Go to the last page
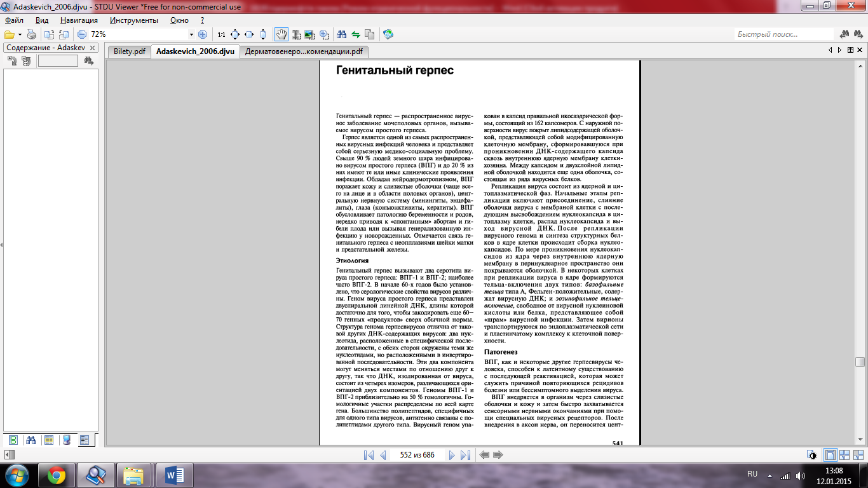This screenshot has height=488, width=868. [465, 455]
